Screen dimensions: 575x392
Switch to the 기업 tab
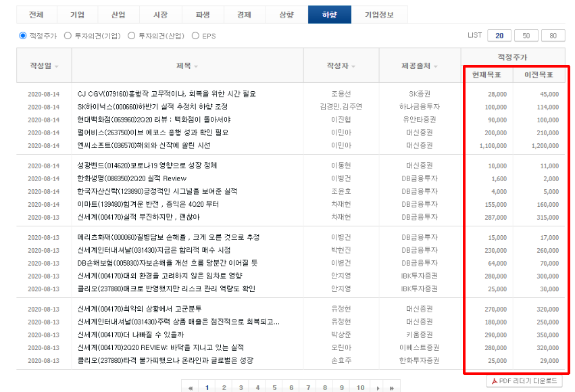coord(78,15)
